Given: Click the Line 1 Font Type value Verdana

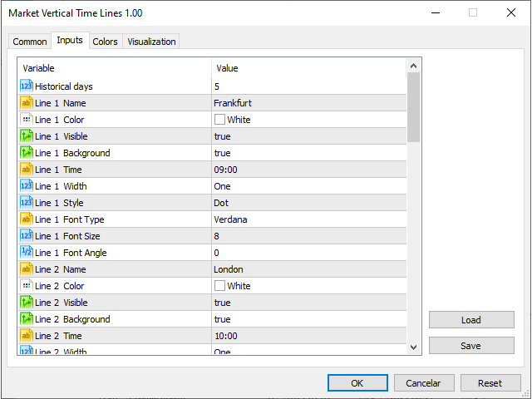Looking at the screenshot, I should point(230,219).
